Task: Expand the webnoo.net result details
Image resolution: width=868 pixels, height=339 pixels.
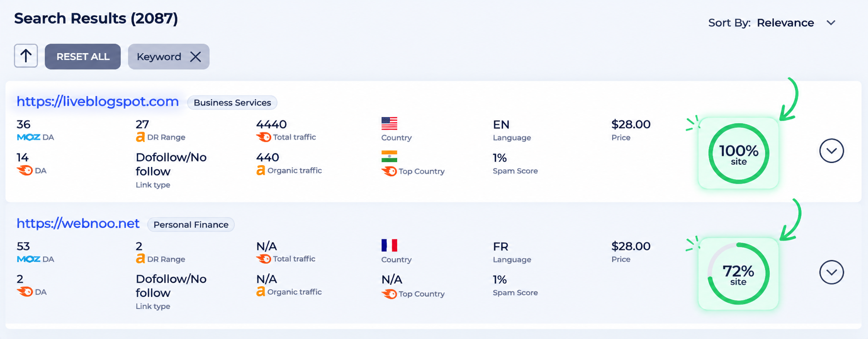Action: point(831,272)
